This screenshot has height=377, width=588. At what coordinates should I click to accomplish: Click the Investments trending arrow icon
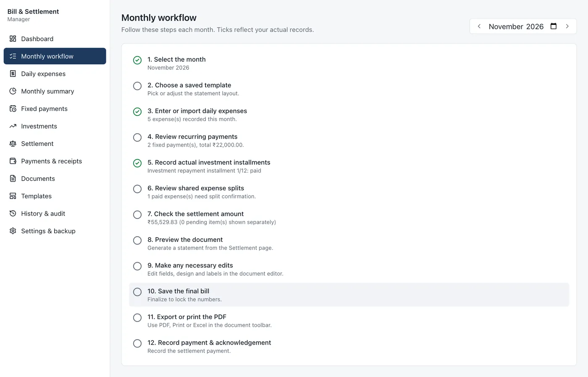(13, 126)
